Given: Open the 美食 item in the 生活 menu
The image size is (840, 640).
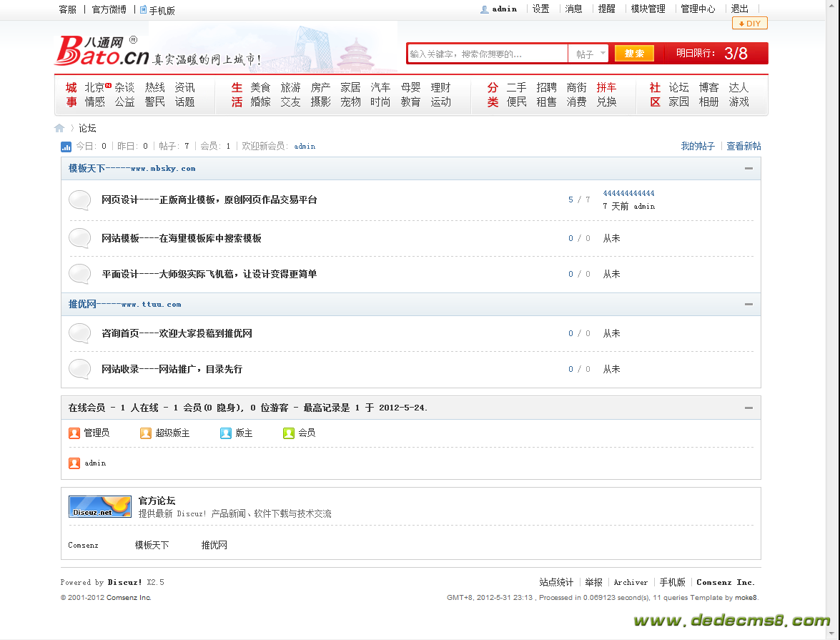Looking at the screenshot, I should point(260,87).
